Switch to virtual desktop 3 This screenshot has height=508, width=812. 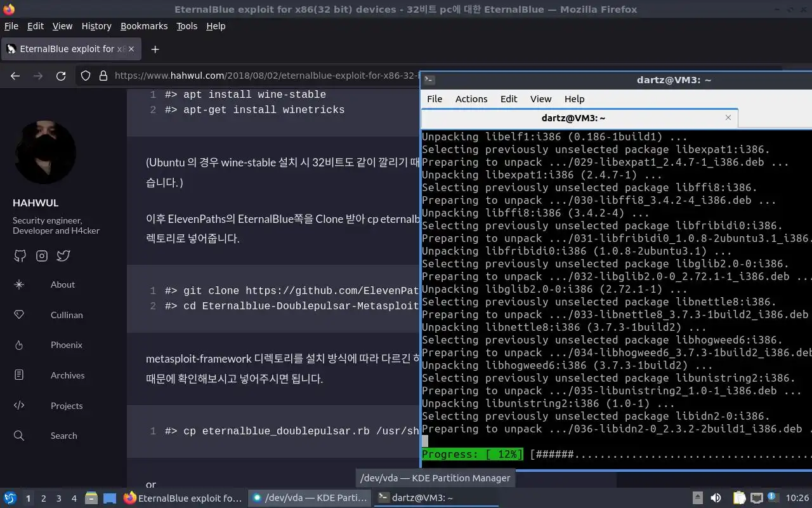click(x=58, y=498)
